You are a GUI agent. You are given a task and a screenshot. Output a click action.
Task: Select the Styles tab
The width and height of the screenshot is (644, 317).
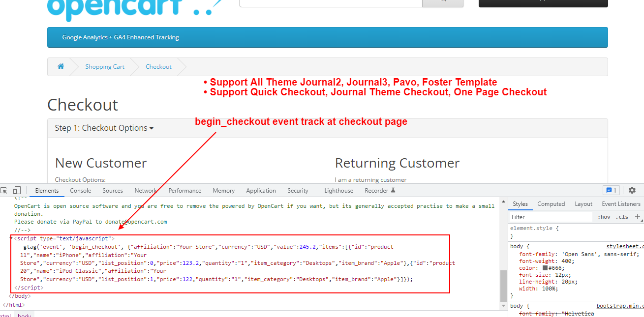pos(520,204)
